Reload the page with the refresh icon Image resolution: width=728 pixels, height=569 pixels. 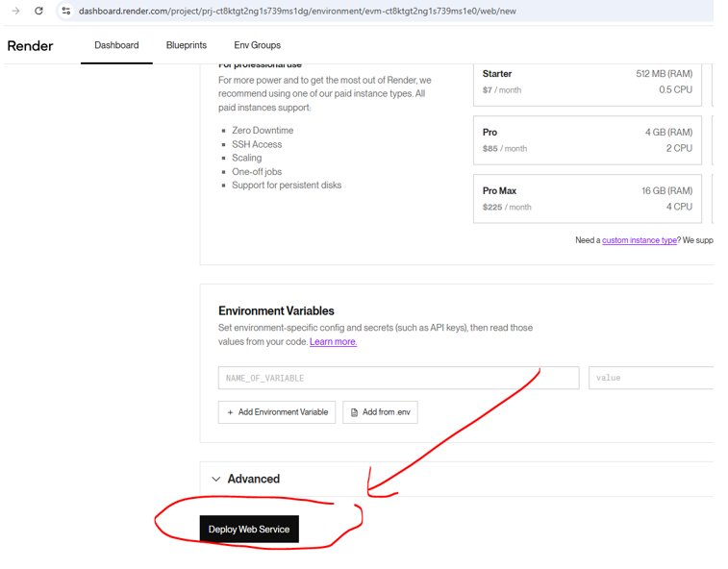click(38, 11)
